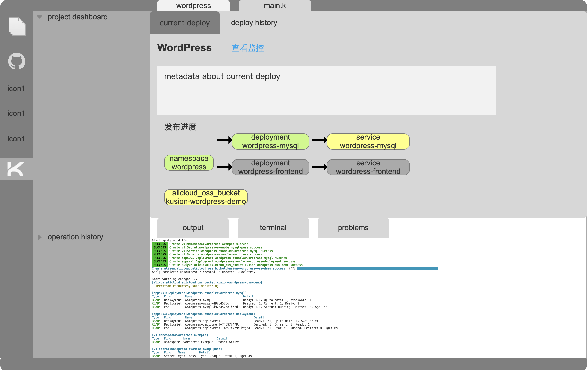Click the Secret mysql-pass READY row
Screen dimensions: 588x370
click(202, 356)
